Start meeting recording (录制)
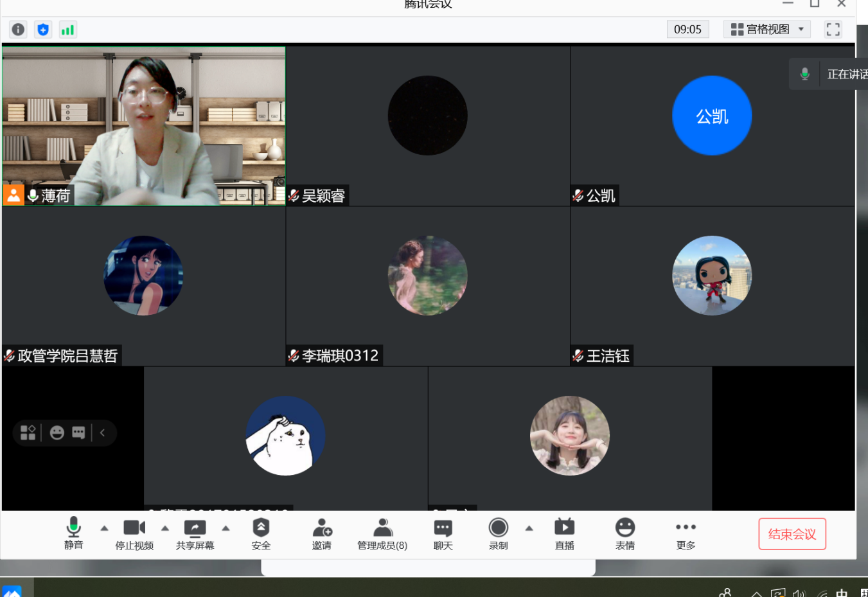This screenshot has height=597, width=868. 498,534
